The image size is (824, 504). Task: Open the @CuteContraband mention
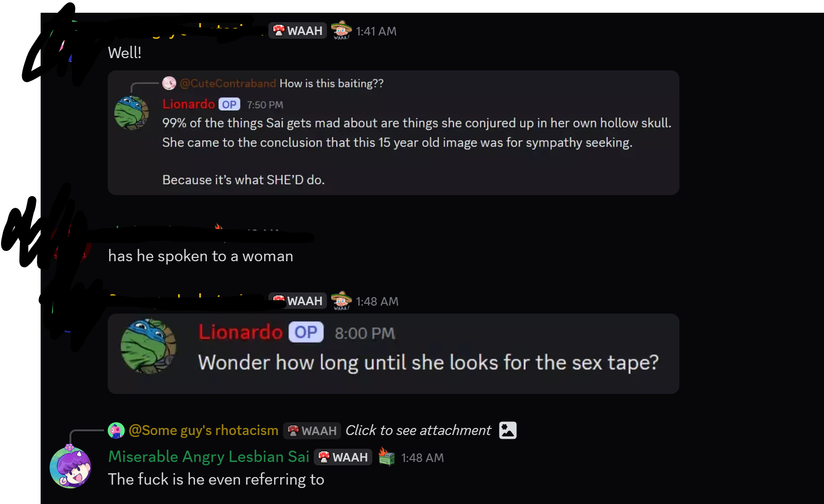tap(228, 84)
